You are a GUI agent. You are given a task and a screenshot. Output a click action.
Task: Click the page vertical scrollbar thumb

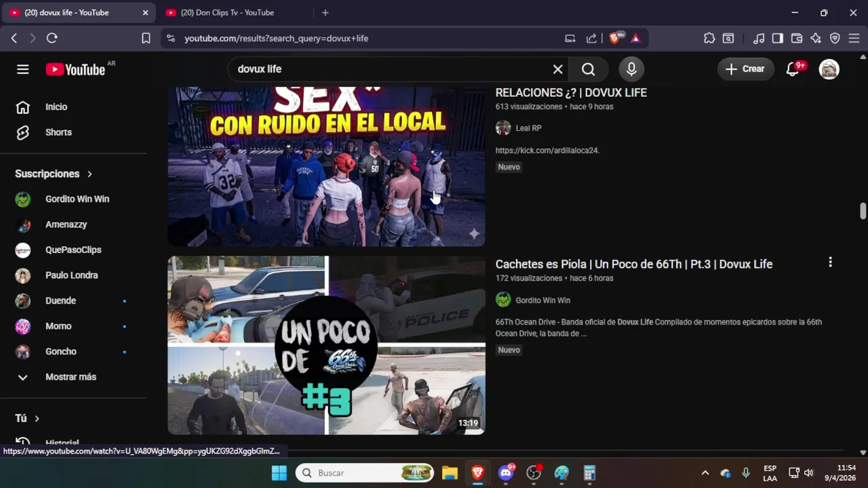pyautogui.click(x=863, y=211)
